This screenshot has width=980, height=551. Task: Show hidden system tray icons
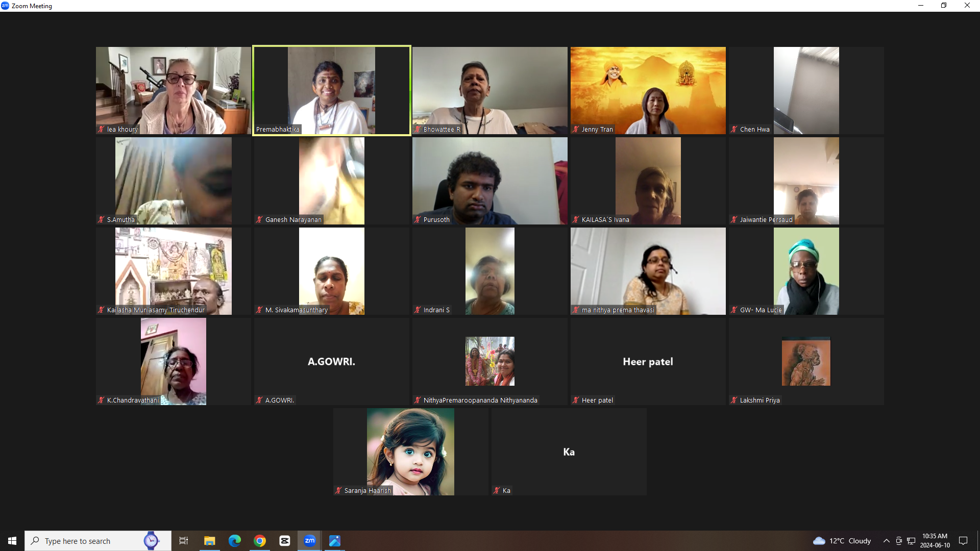click(x=887, y=541)
